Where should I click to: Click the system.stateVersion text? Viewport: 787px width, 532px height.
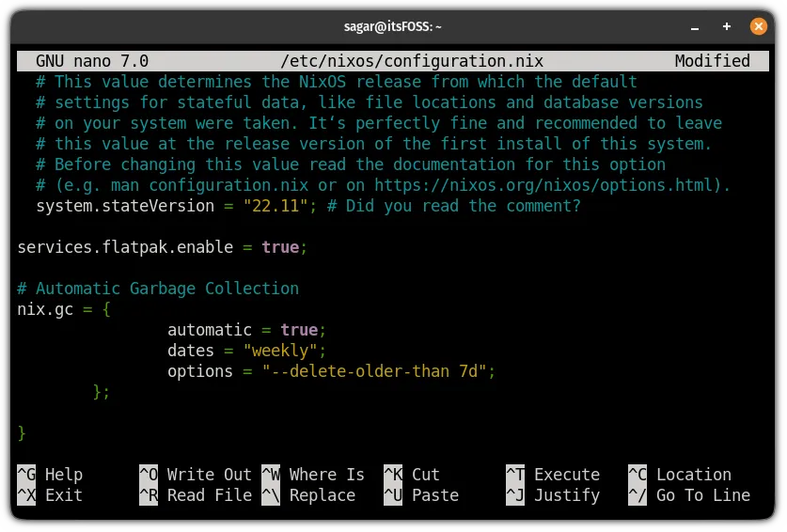(125, 206)
